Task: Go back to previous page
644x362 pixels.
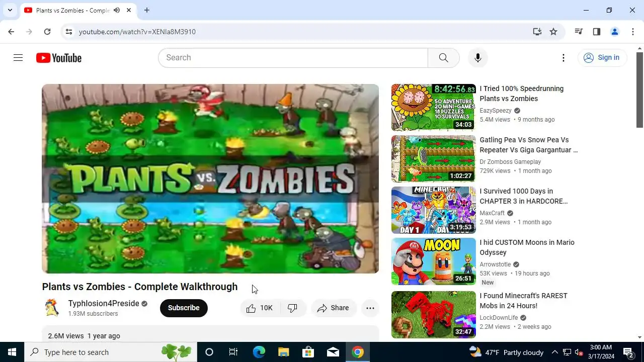Action: [11, 32]
